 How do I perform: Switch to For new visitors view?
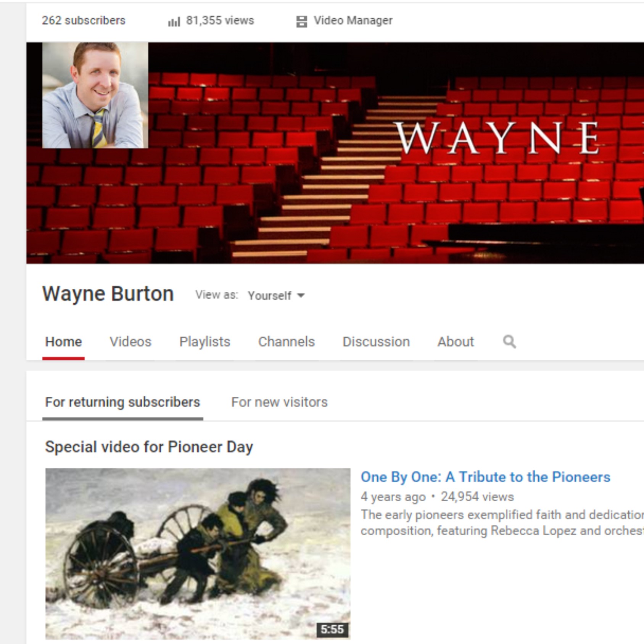click(x=279, y=402)
